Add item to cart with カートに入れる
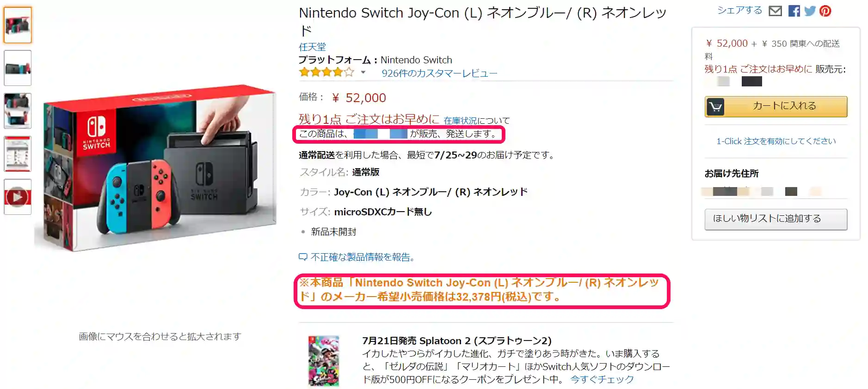 tap(784, 106)
